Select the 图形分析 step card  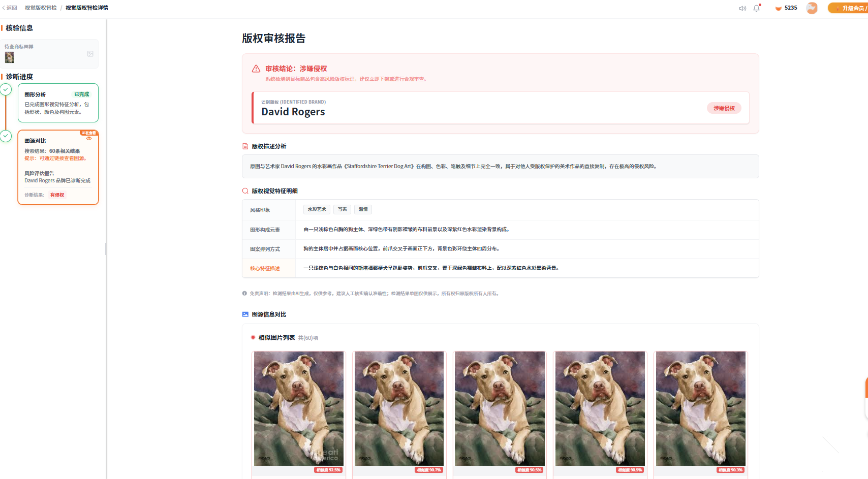coord(58,103)
